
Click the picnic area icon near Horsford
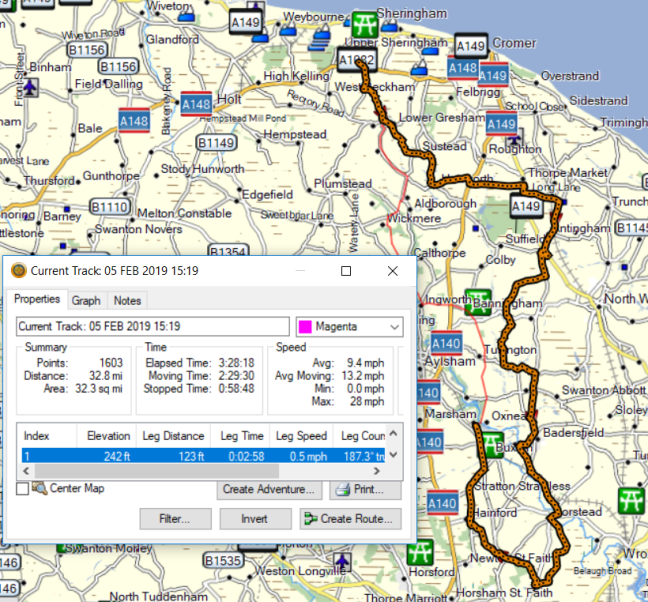click(422, 552)
